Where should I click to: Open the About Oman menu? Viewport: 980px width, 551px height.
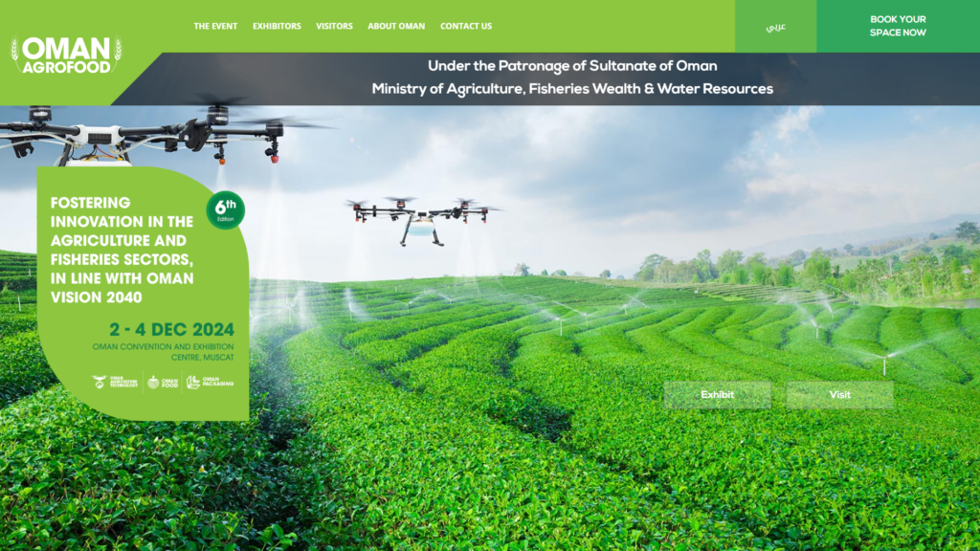(x=396, y=26)
